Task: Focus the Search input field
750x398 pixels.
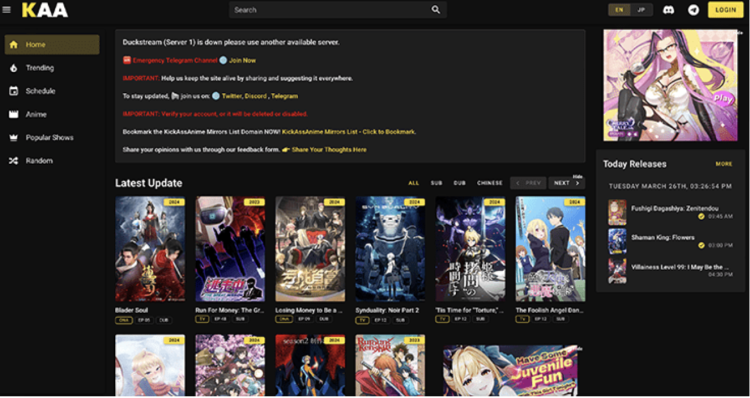Action: coord(338,10)
